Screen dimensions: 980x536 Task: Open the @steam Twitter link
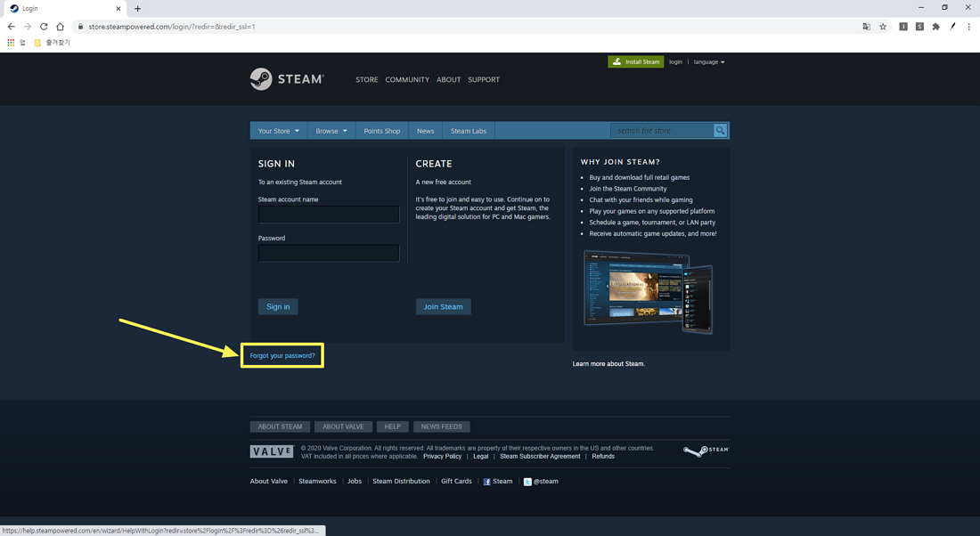point(542,481)
